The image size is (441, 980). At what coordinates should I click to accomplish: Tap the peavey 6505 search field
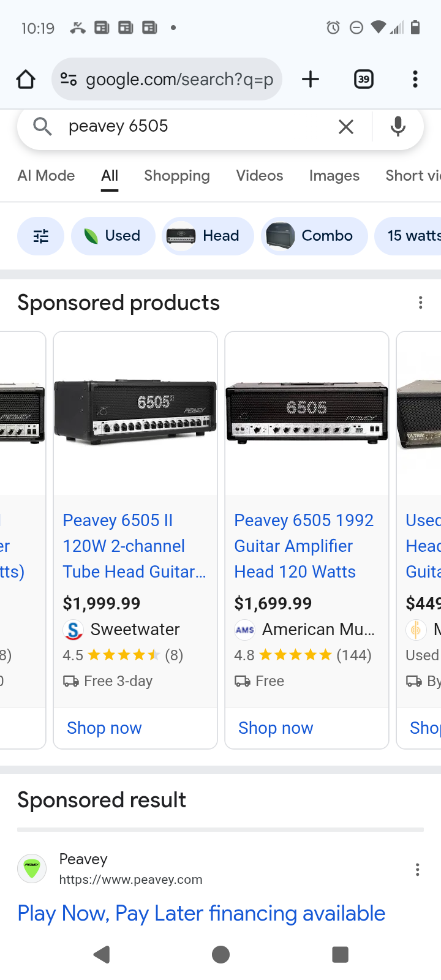196,126
